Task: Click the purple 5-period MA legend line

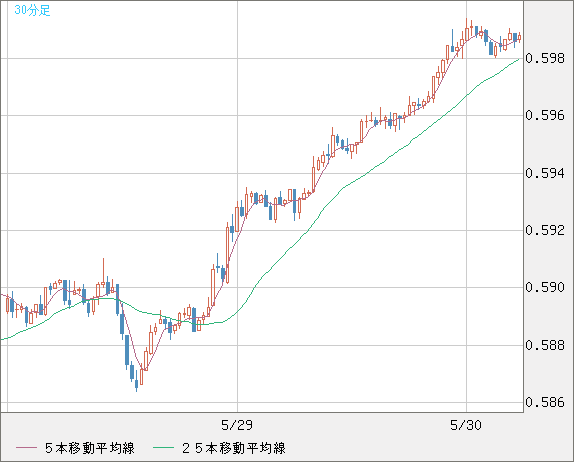Action: click(26, 448)
